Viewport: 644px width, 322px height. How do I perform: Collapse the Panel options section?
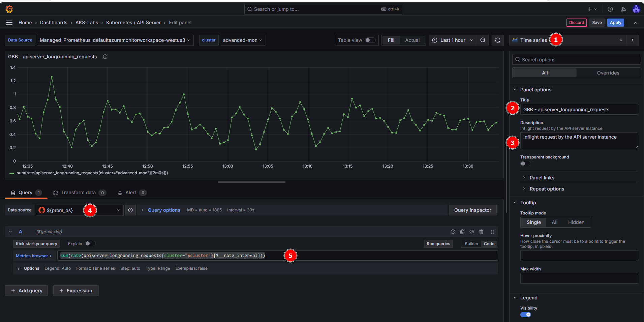coord(535,90)
